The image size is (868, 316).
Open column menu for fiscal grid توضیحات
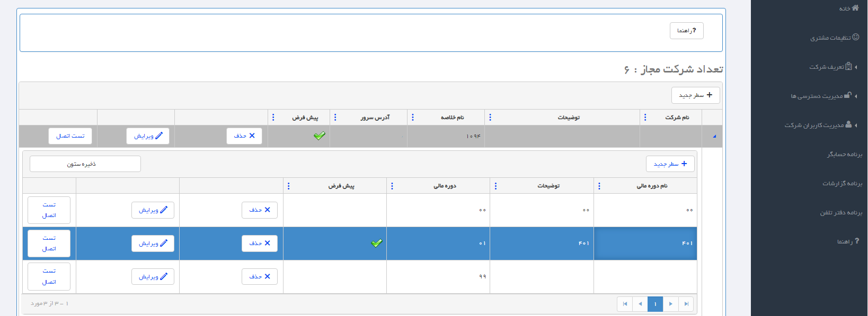496,186
